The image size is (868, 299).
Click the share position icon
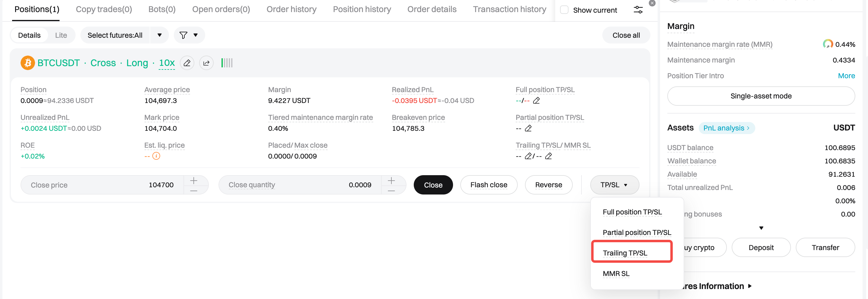tap(206, 63)
